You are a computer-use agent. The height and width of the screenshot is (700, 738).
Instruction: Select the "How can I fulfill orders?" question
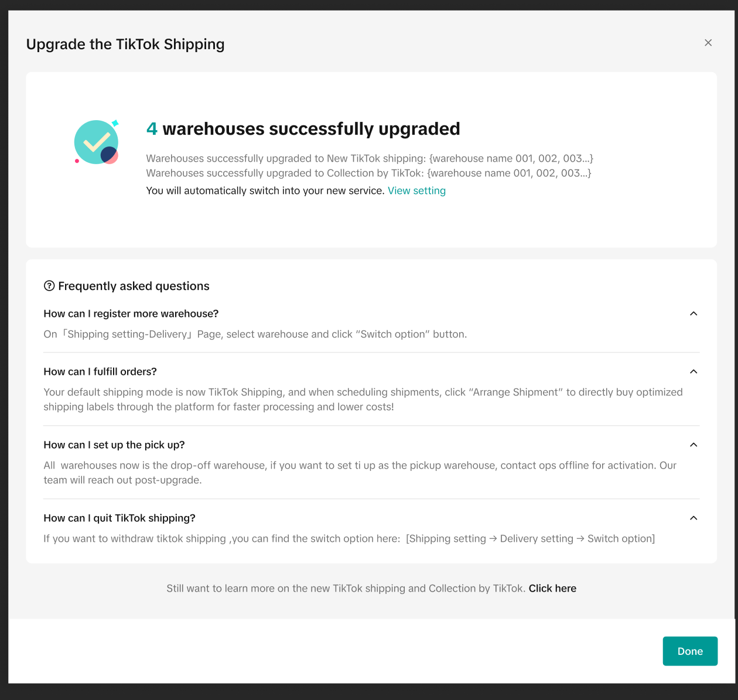[100, 372]
